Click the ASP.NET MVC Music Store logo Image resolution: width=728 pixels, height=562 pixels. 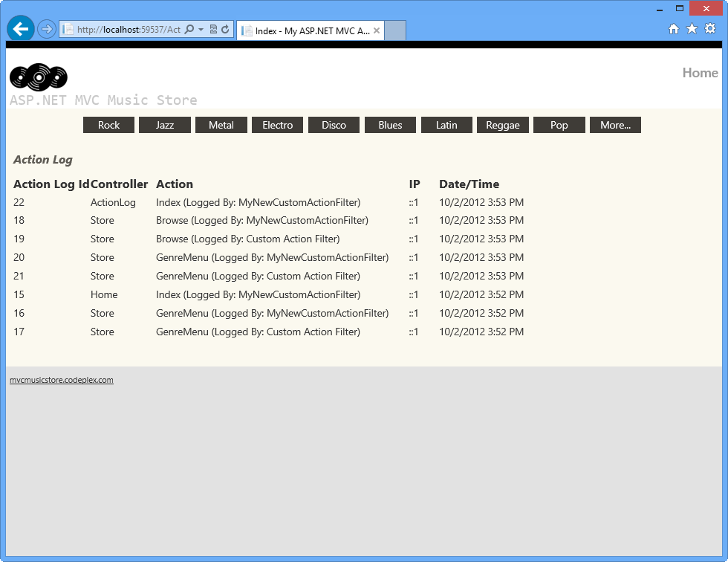(x=37, y=77)
